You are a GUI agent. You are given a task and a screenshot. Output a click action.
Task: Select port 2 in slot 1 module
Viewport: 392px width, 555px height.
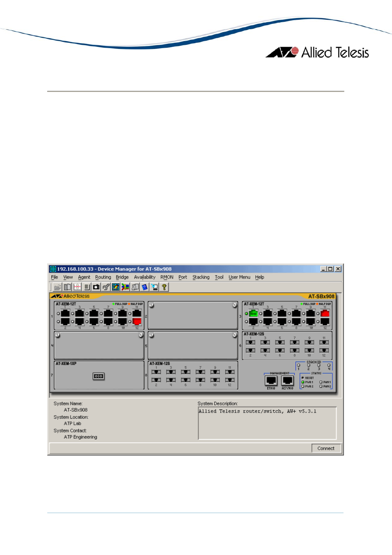[65, 321]
